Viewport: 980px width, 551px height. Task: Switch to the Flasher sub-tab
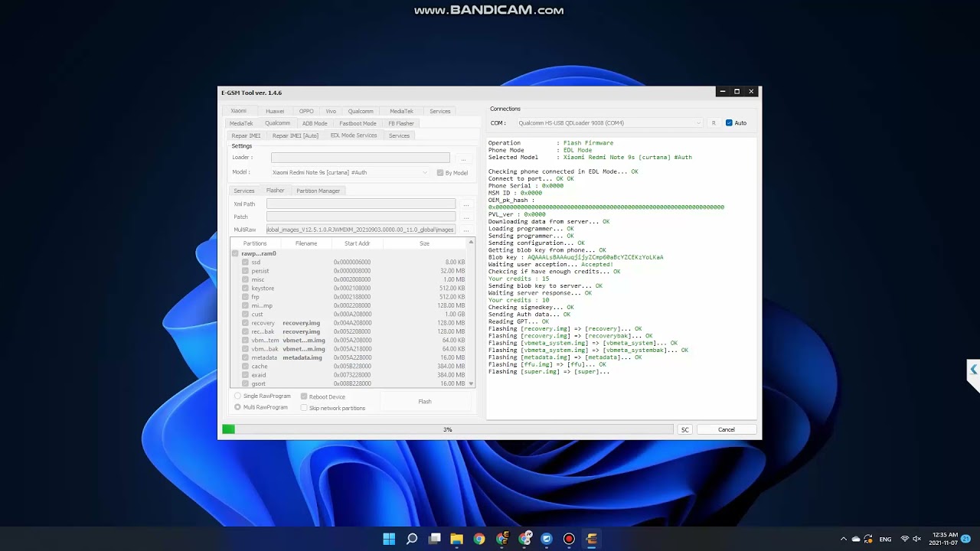tap(275, 191)
